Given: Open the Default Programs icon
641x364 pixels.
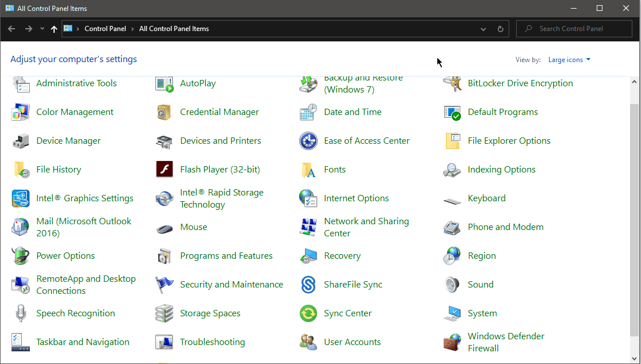Looking at the screenshot, I should coord(452,112).
